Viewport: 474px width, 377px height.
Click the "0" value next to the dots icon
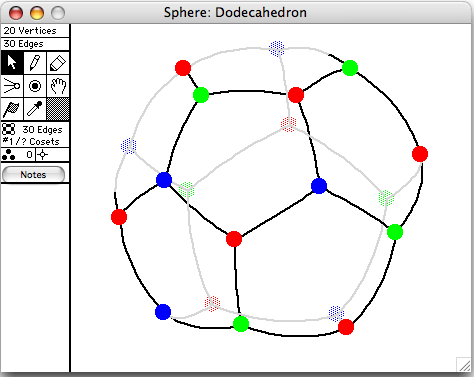30,155
